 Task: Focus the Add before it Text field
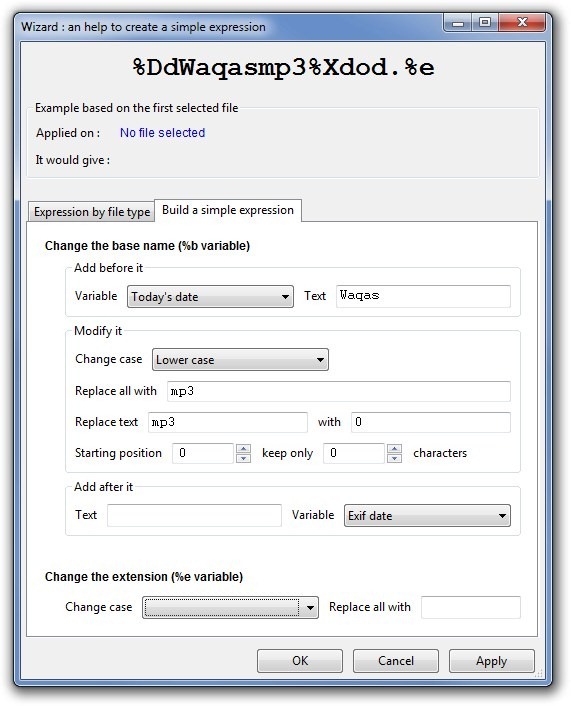423,296
